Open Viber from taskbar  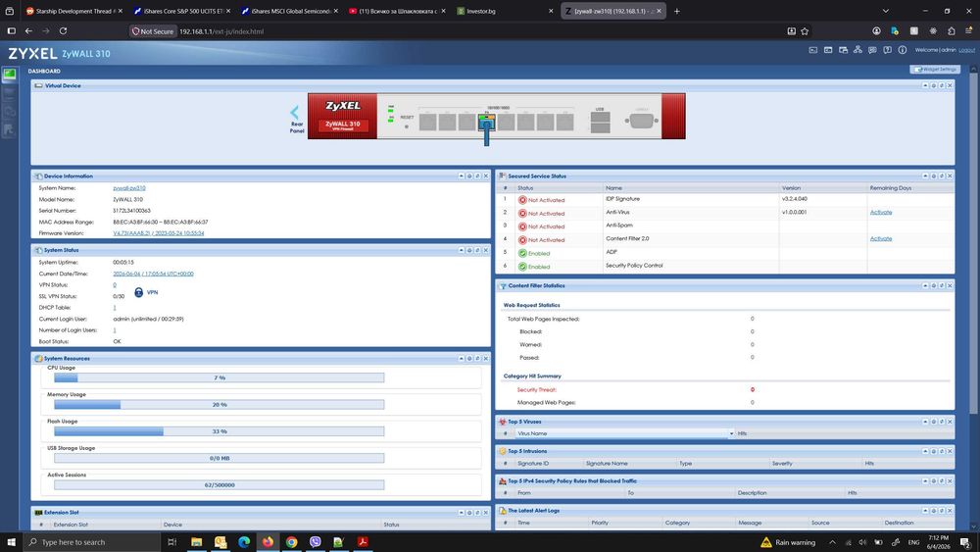click(315, 542)
